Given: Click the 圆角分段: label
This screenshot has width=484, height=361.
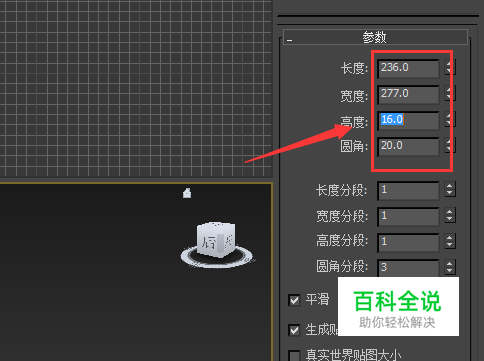Looking at the screenshot, I should (342, 267).
